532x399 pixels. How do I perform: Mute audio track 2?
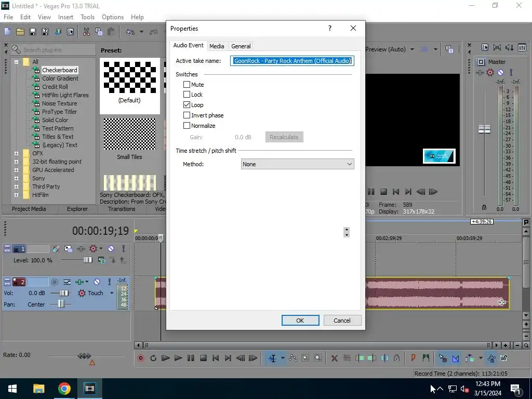97,282
